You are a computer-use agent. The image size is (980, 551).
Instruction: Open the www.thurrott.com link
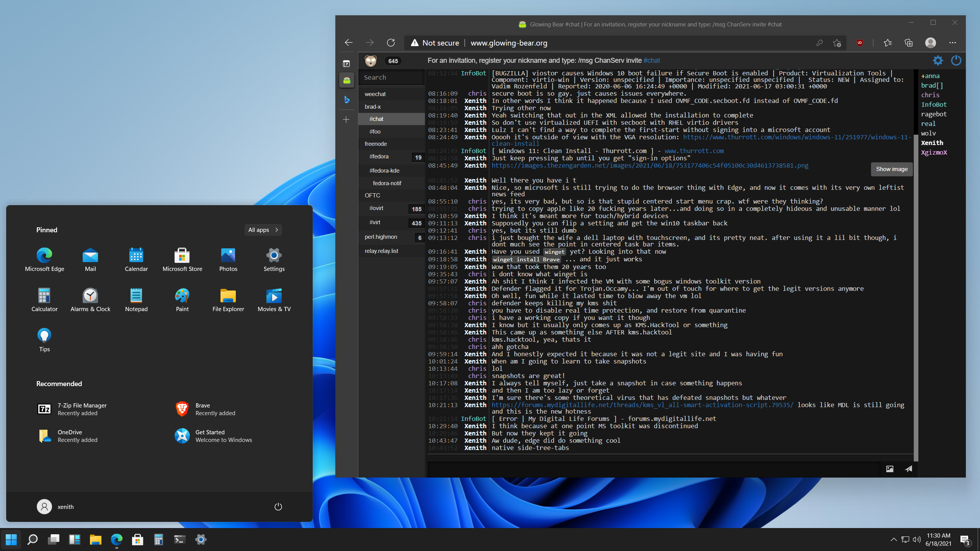pyautogui.click(x=694, y=151)
